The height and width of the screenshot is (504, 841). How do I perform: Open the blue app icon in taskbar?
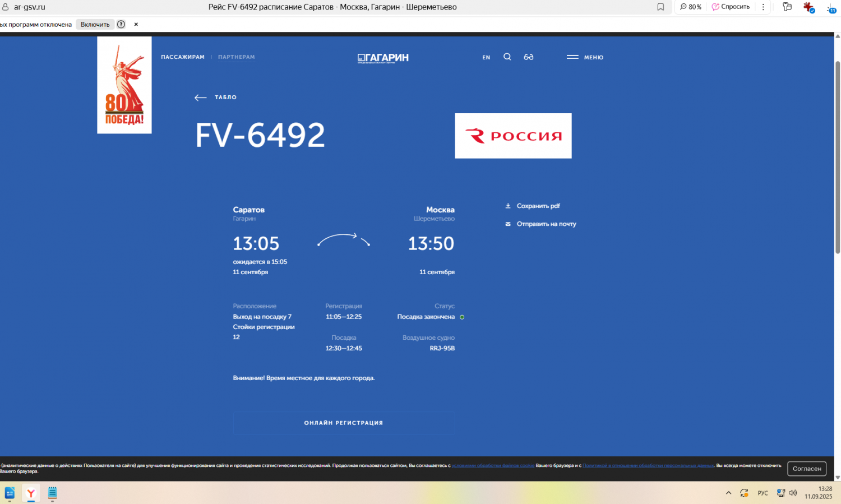pyautogui.click(x=10, y=493)
